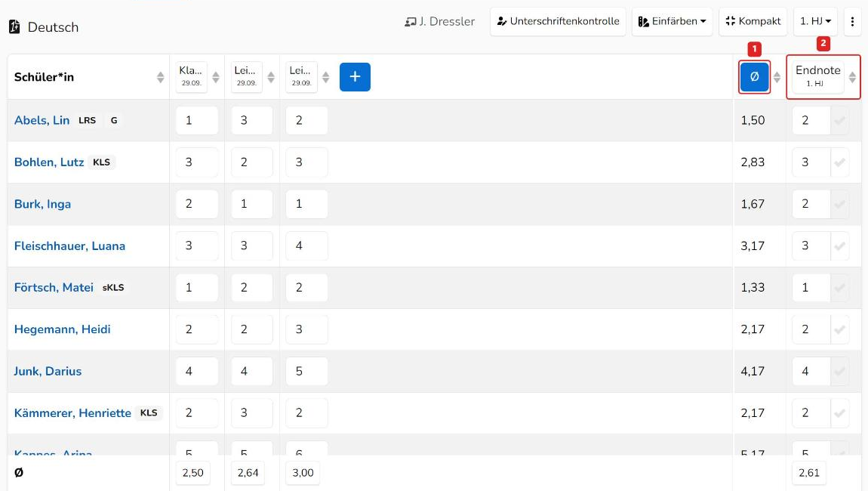The width and height of the screenshot is (868, 491).
Task: Sort by Schüler*in column arrows
Action: (x=161, y=77)
